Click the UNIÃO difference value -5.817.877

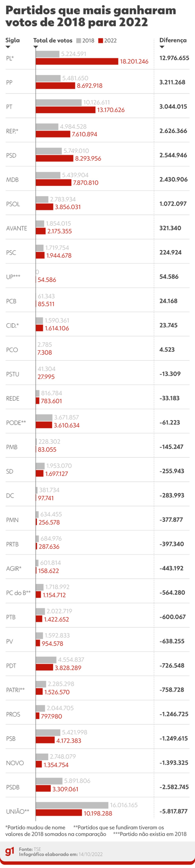(x=173, y=811)
